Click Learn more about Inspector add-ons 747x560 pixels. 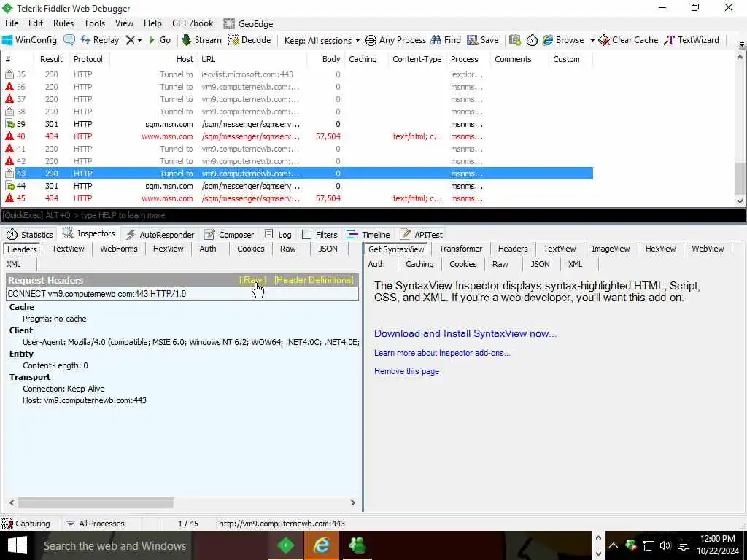442,353
